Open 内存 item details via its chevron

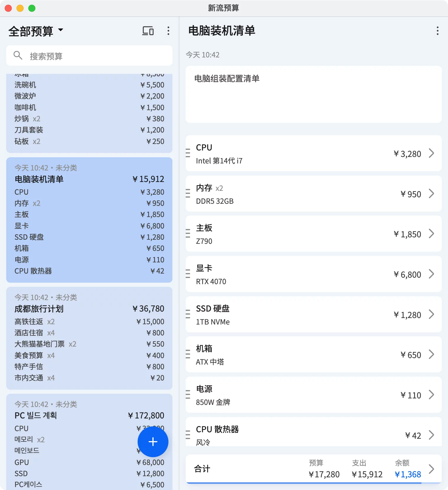(x=431, y=193)
